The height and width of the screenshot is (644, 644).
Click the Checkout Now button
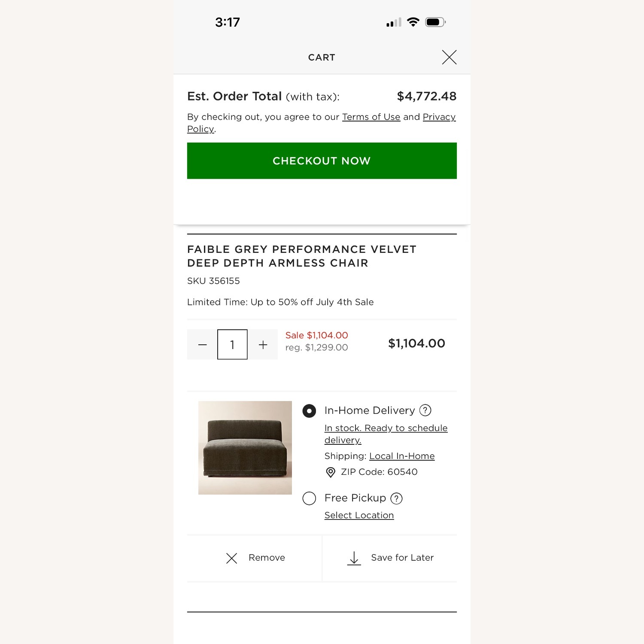click(322, 161)
